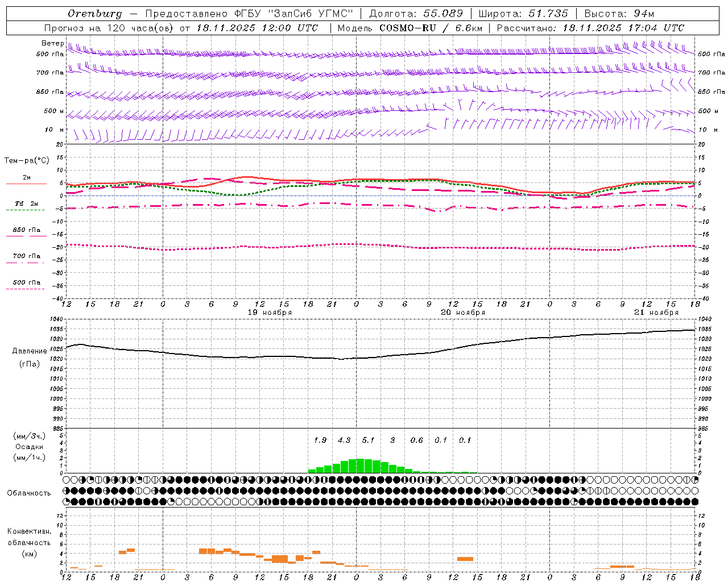Click the dash-dot line sample under 700 гПа legend
This screenshot has width=728, height=582.
pyautogui.click(x=25, y=263)
